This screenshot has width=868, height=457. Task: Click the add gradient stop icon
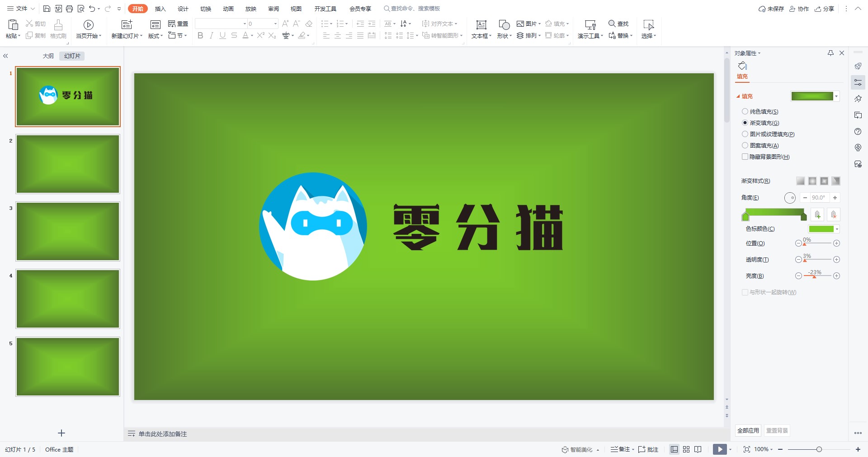pos(817,214)
